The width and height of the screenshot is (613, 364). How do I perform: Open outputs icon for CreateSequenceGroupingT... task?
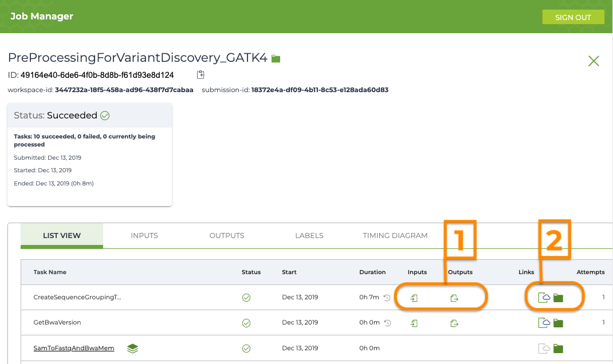coord(454,298)
